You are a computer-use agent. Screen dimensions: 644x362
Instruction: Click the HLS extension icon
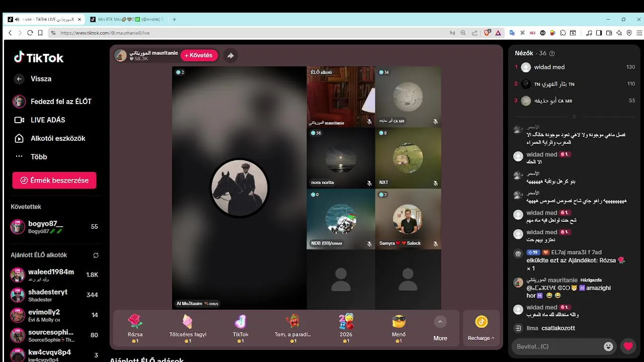coord(533,33)
